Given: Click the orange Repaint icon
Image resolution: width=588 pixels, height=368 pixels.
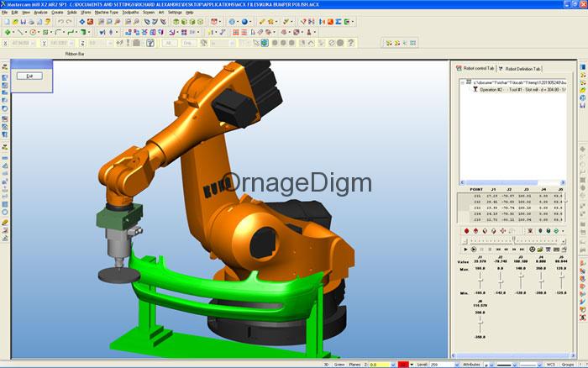Looking at the screenshot, I should (91, 22).
